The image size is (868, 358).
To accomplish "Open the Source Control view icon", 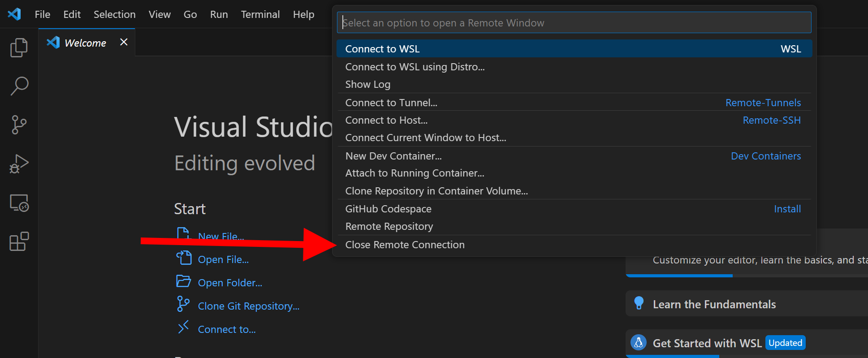I will click(x=19, y=125).
